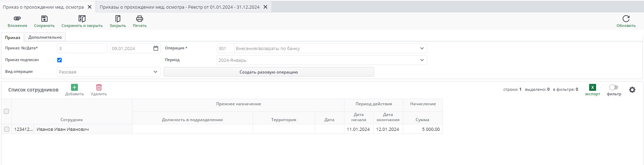Open the employee list settings gear
Screen dimensions: 644x165
pos(632,90)
